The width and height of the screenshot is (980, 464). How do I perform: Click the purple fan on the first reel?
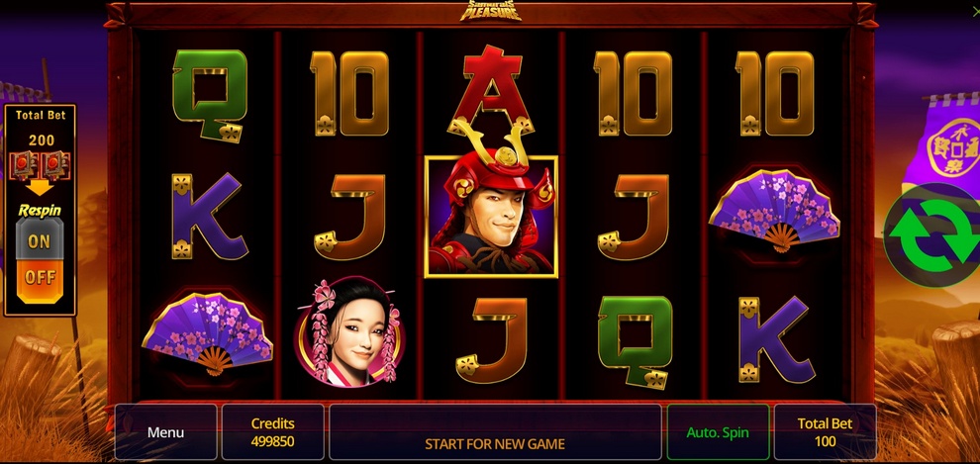point(208,333)
